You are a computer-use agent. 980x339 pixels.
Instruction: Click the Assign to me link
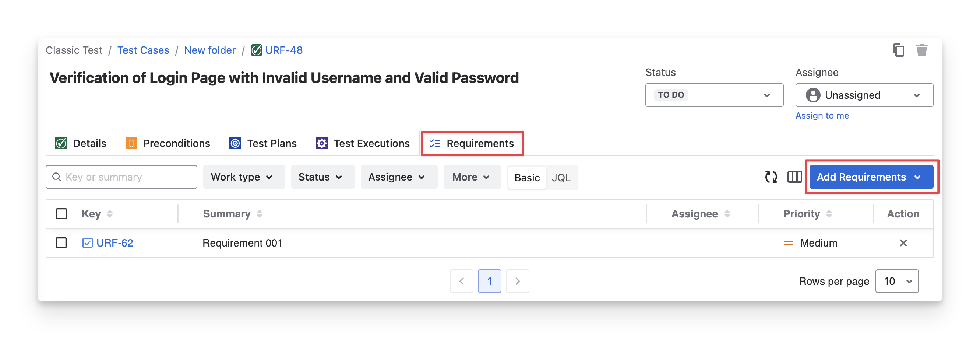coord(822,115)
